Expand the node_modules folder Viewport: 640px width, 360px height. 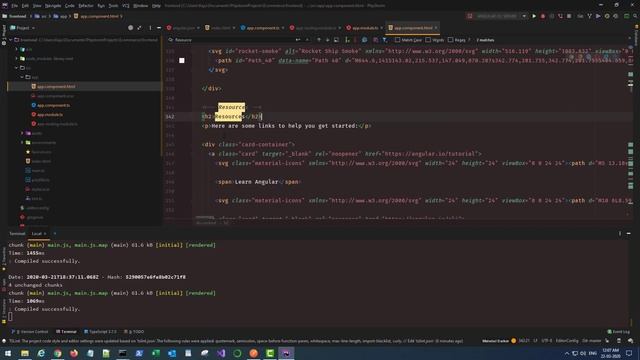click(17, 59)
